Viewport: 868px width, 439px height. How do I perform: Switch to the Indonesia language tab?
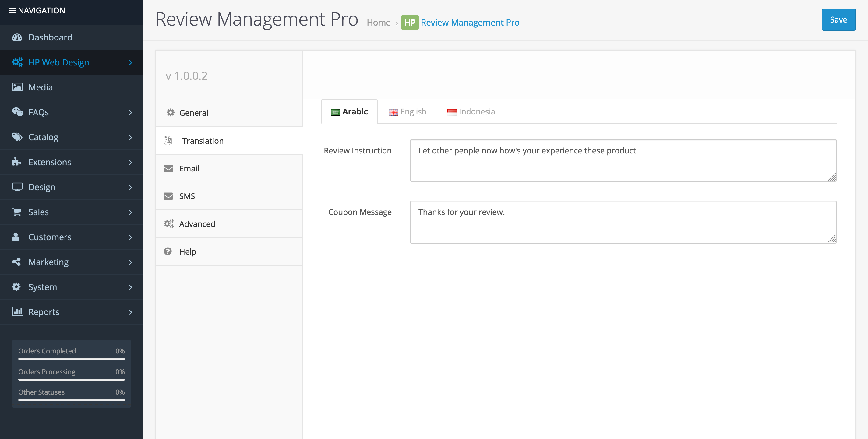point(471,111)
